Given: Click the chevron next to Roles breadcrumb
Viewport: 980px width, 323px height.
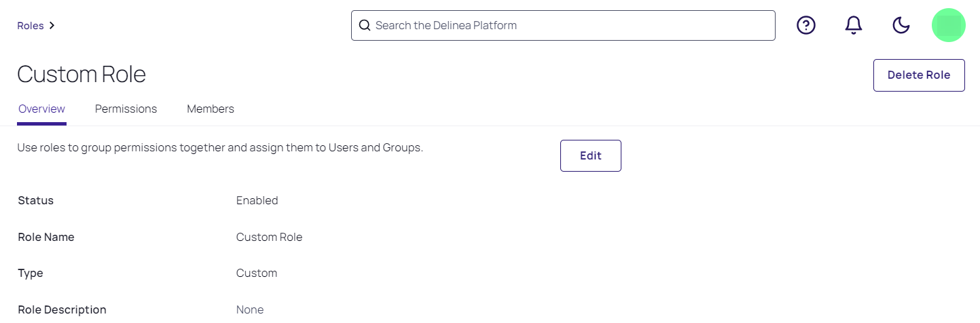Looking at the screenshot, I should click(x=52, y=26).
